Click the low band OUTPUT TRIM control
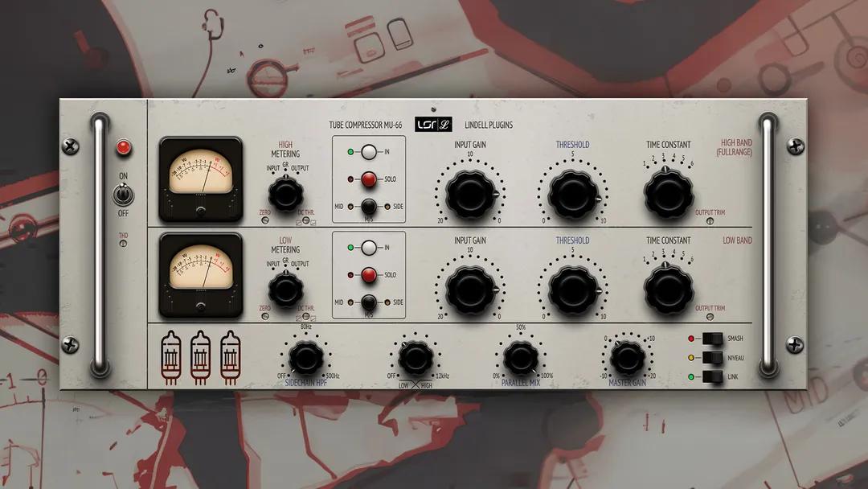 click(x=710, y=315)
